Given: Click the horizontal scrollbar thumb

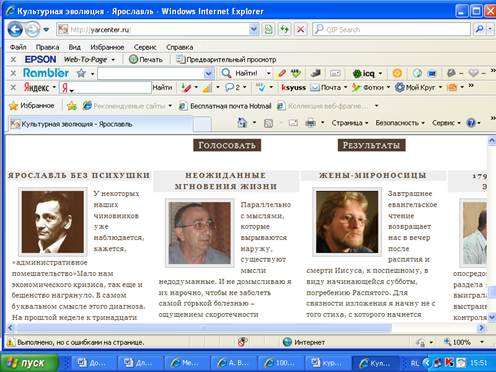Looking at the screenshot, I should click(x=204, y=328).
